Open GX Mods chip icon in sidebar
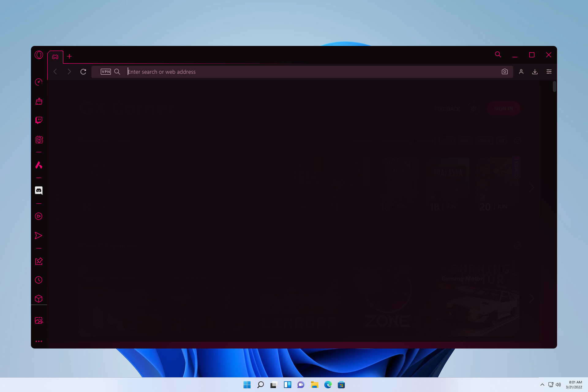This screenshot has width=588, height=392. (39, 140)
